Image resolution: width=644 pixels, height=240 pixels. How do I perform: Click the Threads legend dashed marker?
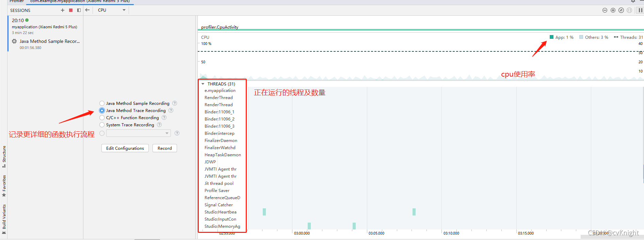click(616, 37)
